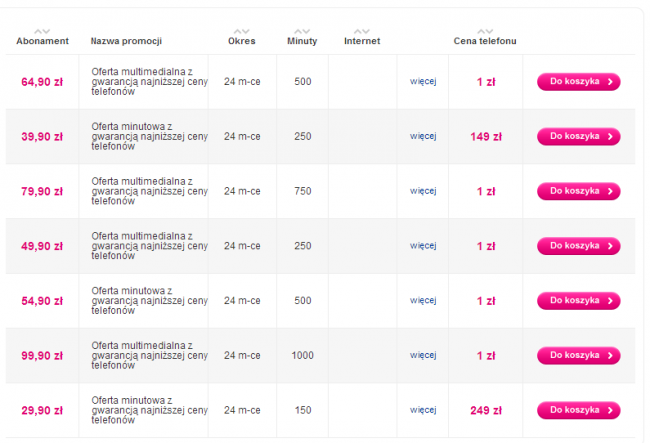The height and width of the screenshot is (443, 650).
Task: Click the 149 zł phone price
Action: tap(486, 137)
